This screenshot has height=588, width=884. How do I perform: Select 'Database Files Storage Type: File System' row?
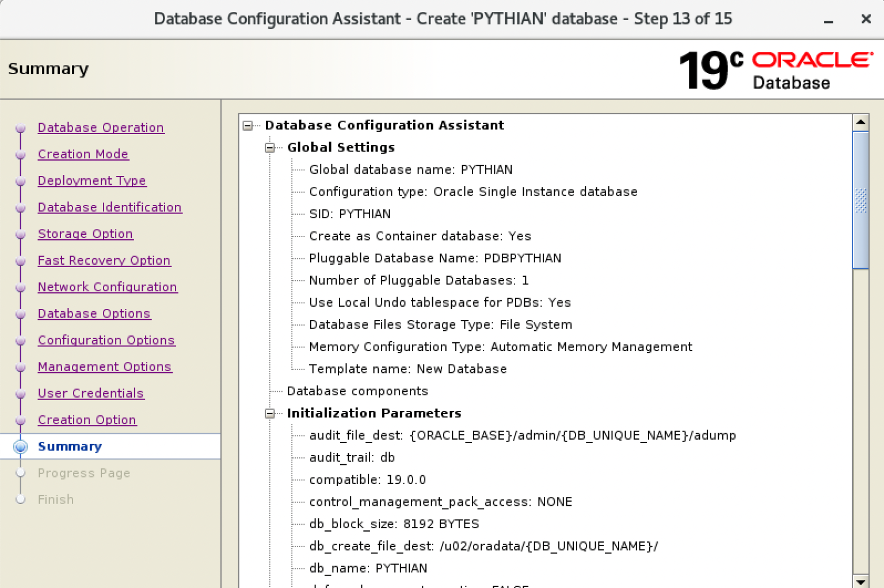pos(441,324)
